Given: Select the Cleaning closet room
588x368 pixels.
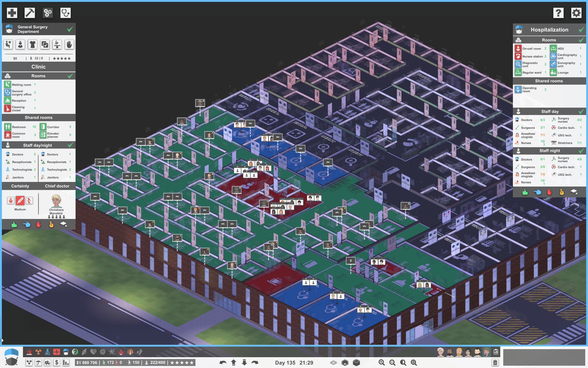Looking at the screenshot, I should point(20,109).
